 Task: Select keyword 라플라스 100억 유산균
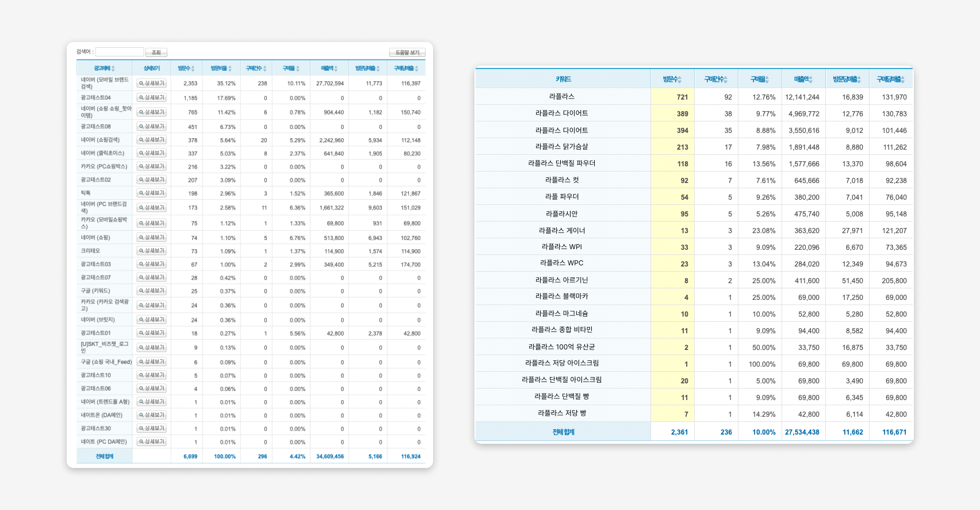tap(562, 347)
